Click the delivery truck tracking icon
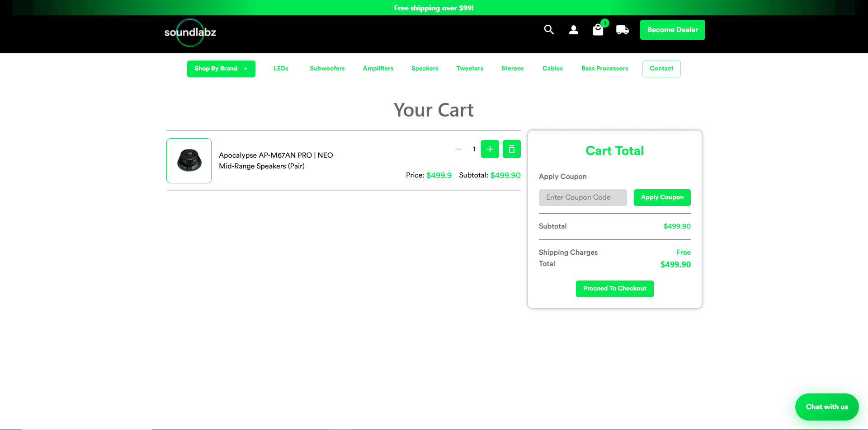 point(623,30)
